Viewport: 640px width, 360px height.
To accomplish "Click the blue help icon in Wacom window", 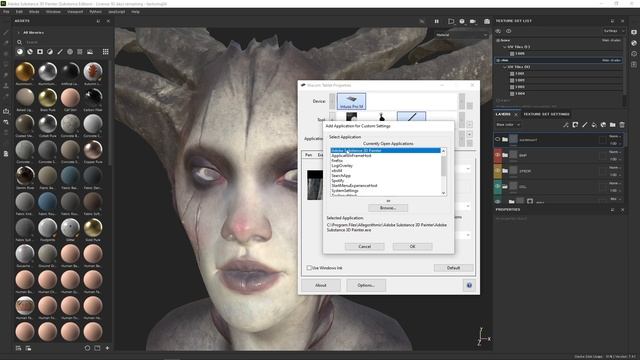I will pos(469,285).
